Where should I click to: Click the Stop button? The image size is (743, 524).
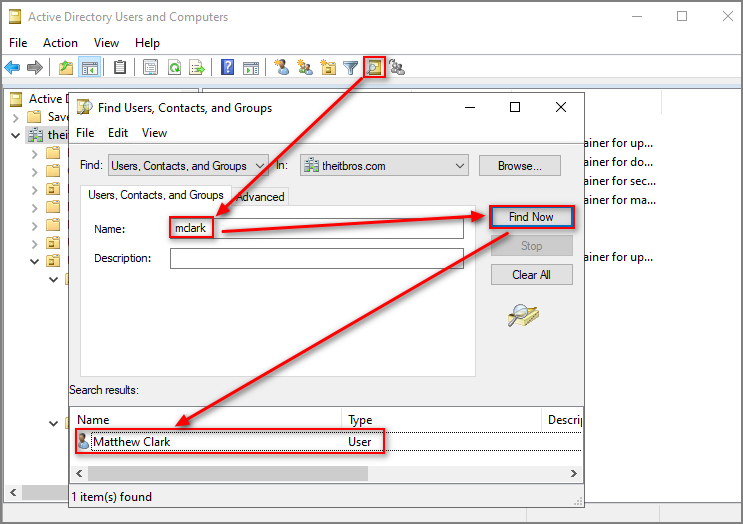[x=531, y=246]
